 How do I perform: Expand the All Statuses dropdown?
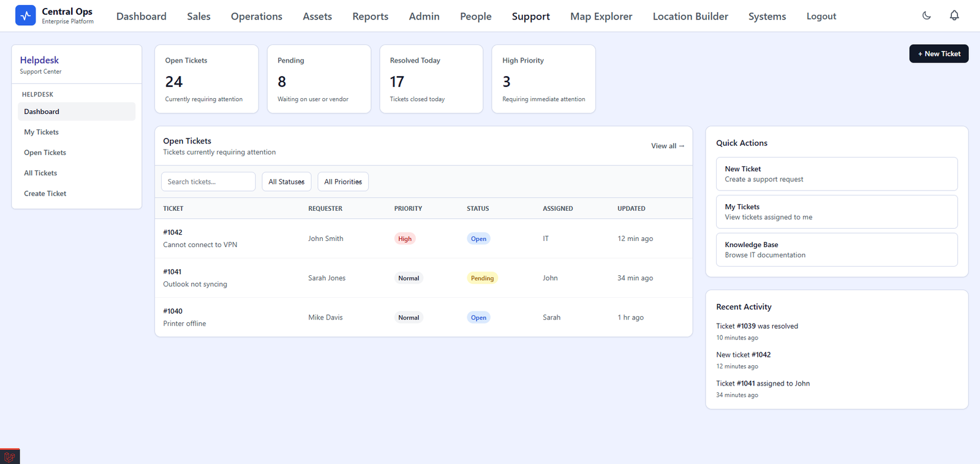coord(287,181)
